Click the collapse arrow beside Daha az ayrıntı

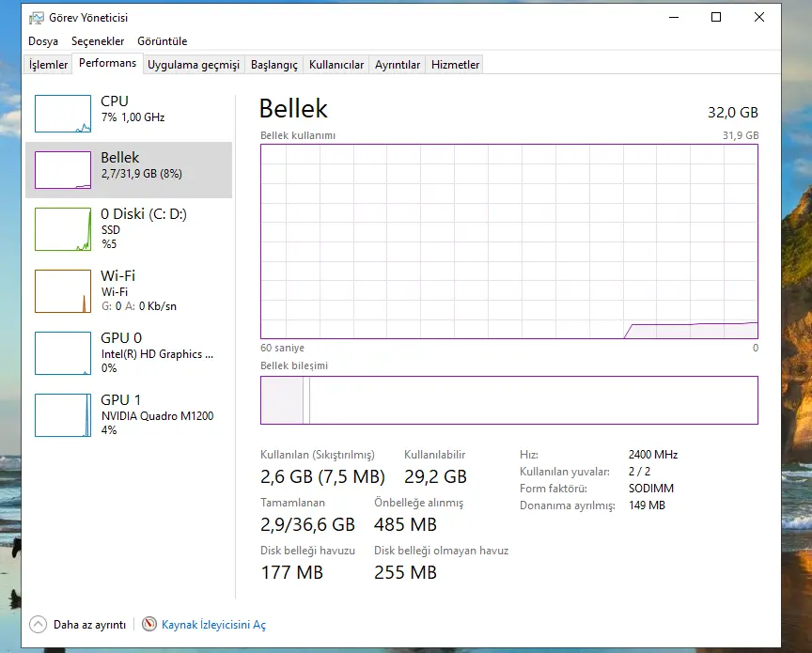pyautogui.click(x=38, y=625)
